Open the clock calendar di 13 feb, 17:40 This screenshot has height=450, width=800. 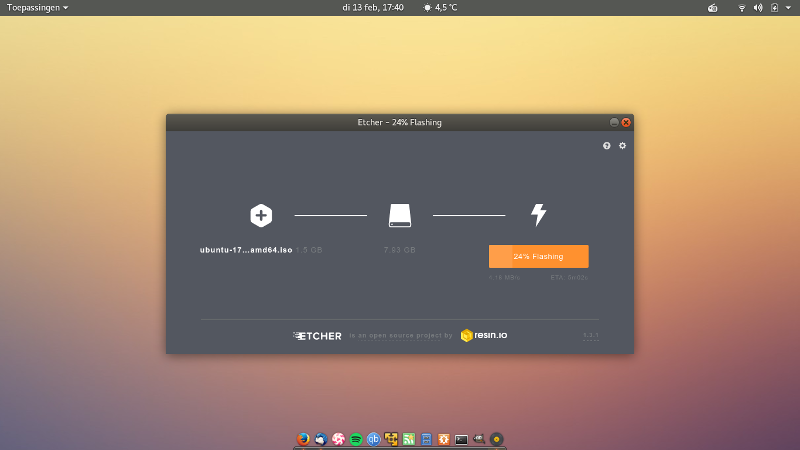point(372,8)
